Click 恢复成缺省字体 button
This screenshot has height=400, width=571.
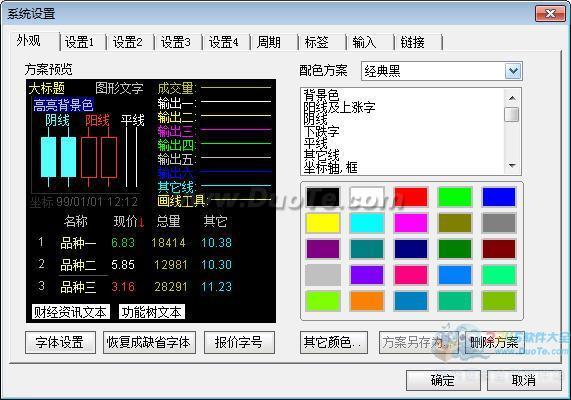coord(149,342)
